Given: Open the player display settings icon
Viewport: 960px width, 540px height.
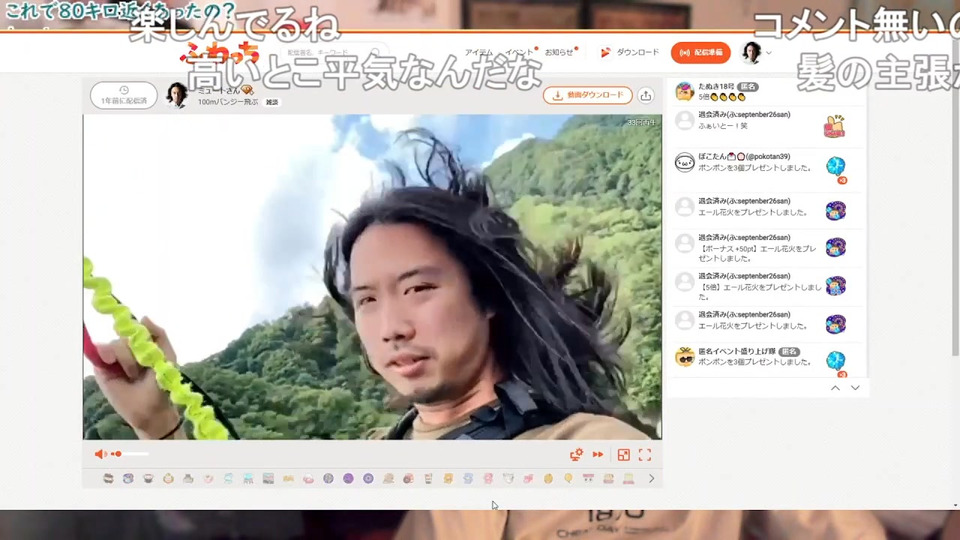Looking at the screenshot, I should (576, 454).
